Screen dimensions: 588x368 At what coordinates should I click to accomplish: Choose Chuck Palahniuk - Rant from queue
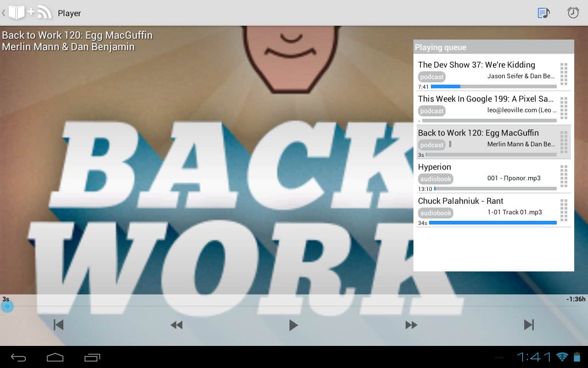click(x=487, y=210)
